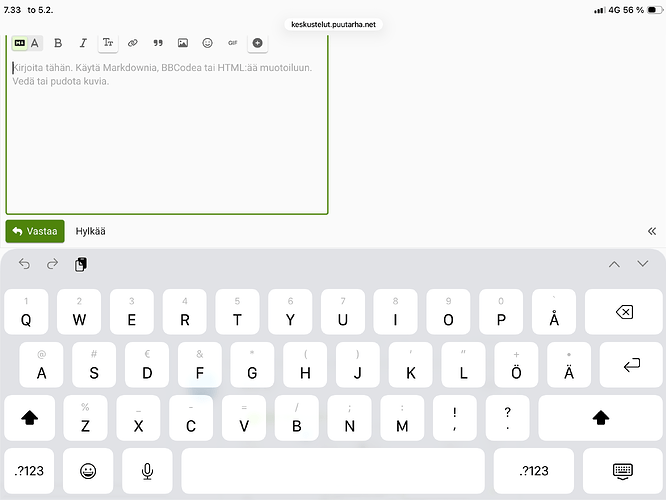This screenshot has height=500, width=666.
Task: Toggle the Markdown/rich text editor mode
Action: tap(27, 43)
